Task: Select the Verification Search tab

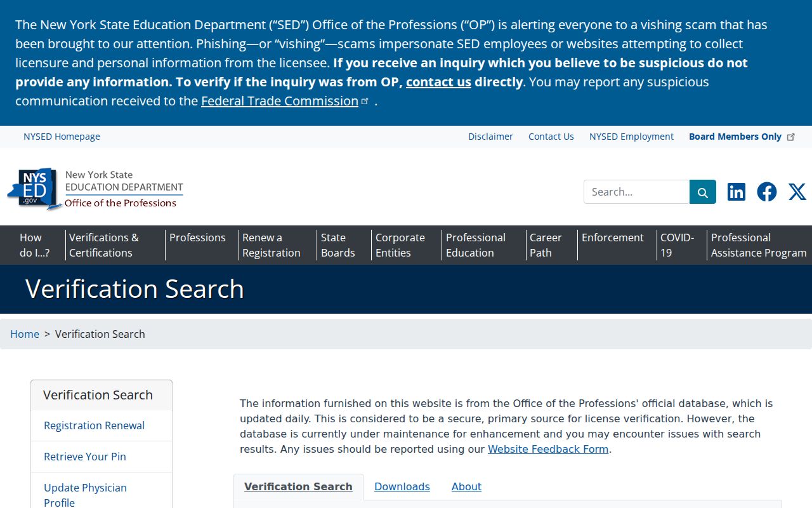Action: coord(298,486)
